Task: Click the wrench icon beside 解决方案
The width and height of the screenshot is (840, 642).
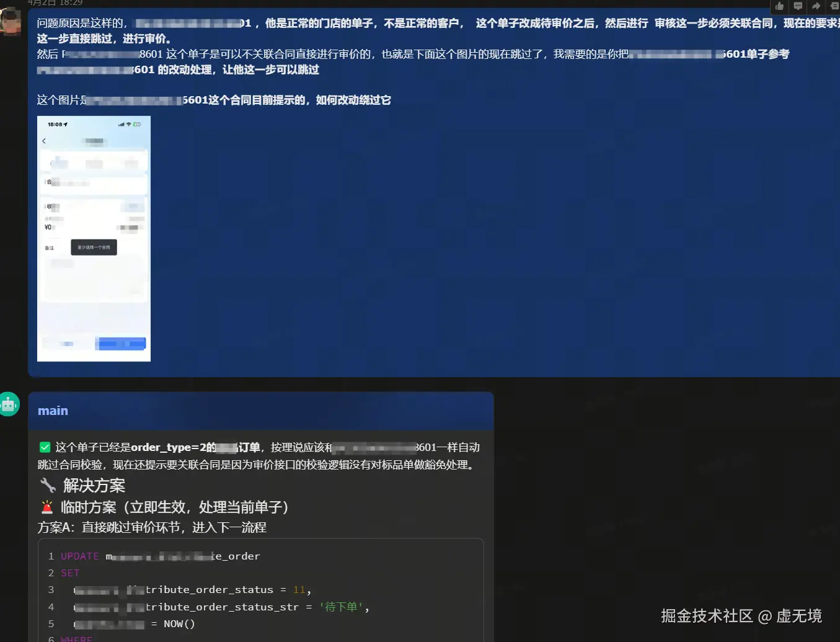Action: (48, 485)
